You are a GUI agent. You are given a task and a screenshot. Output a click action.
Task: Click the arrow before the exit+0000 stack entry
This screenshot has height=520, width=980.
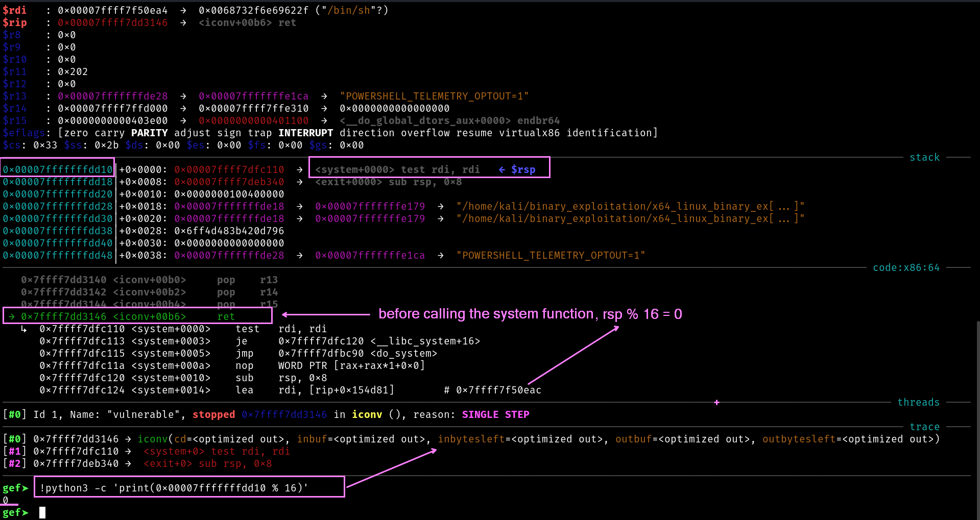[x=299, y=182]
